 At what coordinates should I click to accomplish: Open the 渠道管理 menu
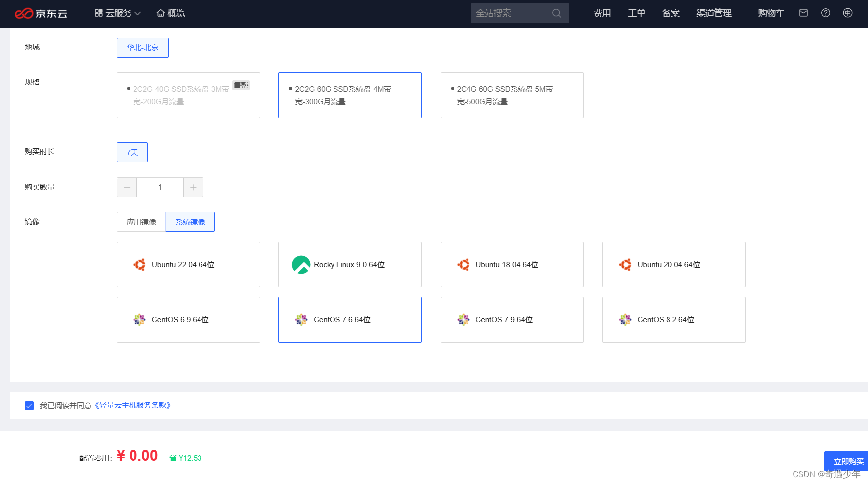[x=714, y=13]
